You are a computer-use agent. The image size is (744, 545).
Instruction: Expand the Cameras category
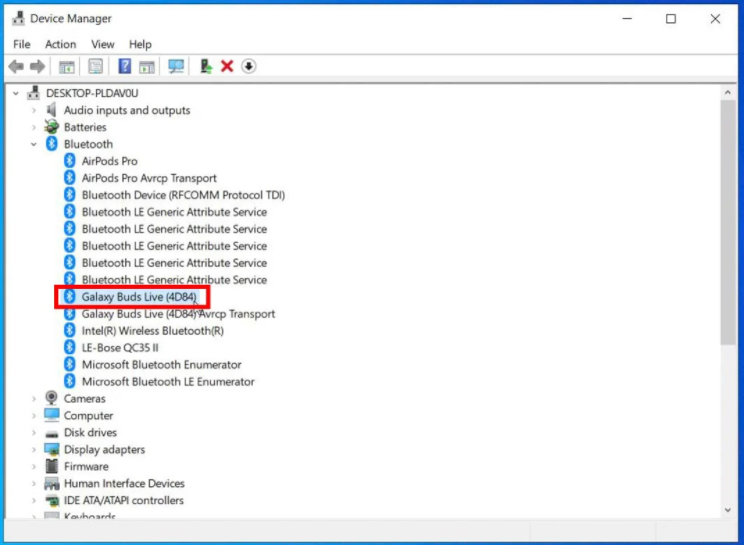34,399
